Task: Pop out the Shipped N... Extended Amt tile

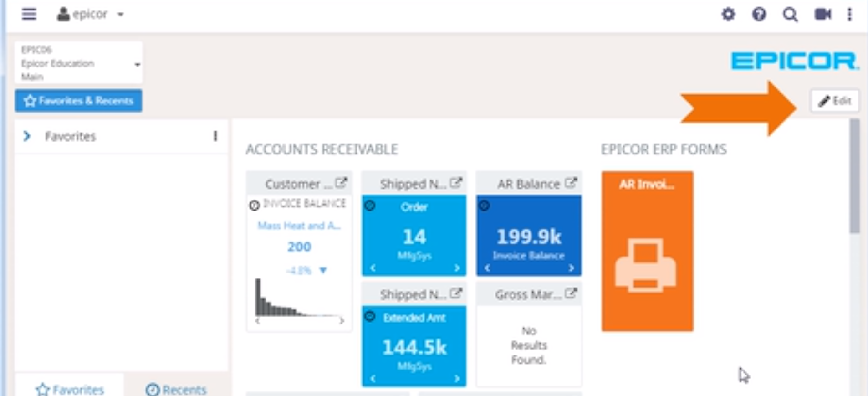Action: 456,293
